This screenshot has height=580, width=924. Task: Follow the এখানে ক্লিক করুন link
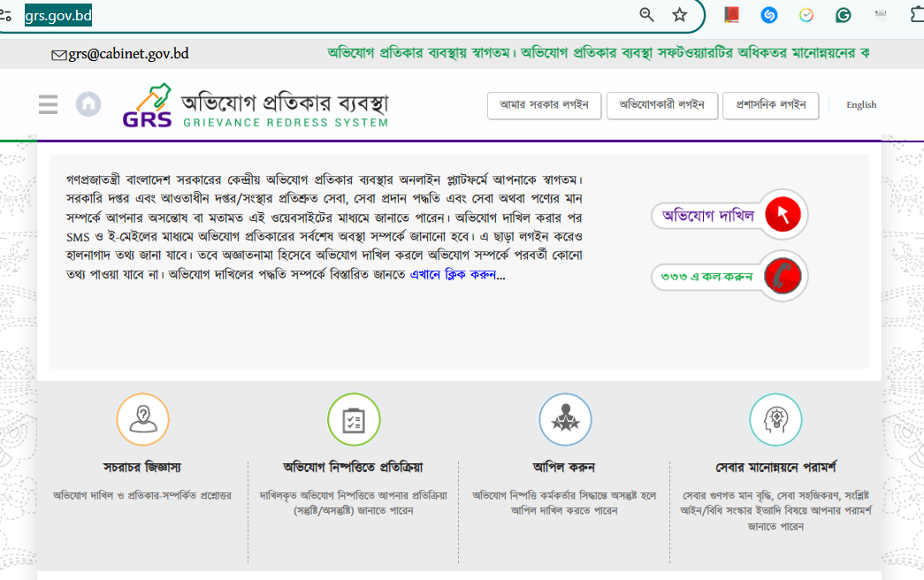click(452, 275)
